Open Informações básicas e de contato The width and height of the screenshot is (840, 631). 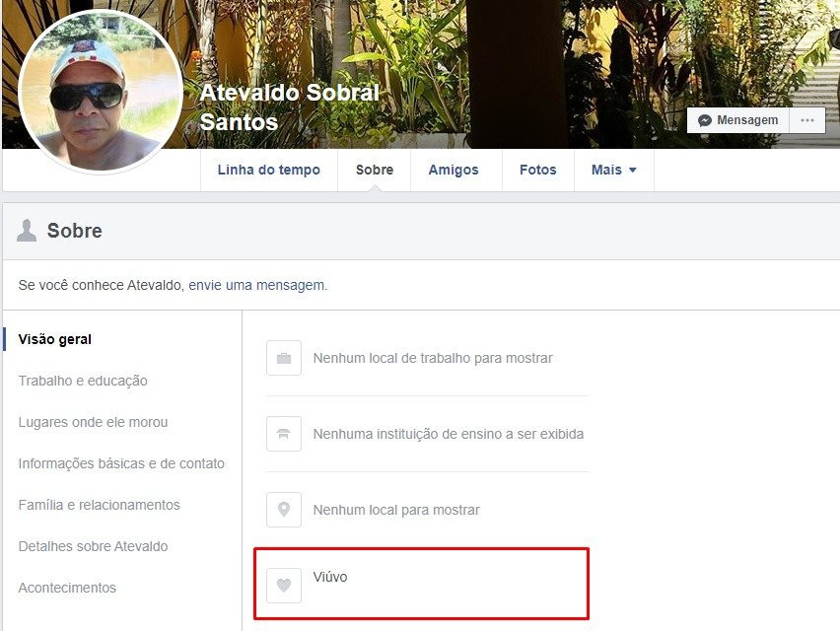tap(121, 463)
